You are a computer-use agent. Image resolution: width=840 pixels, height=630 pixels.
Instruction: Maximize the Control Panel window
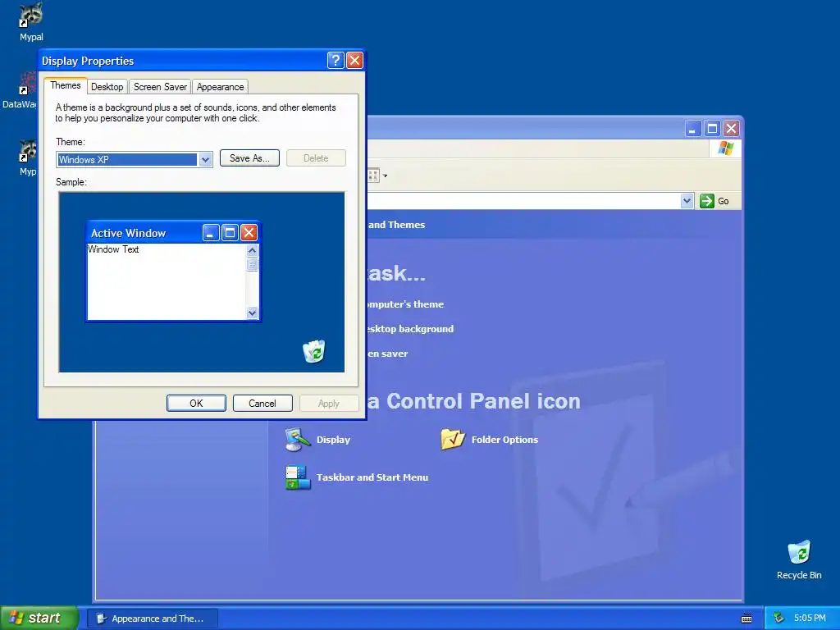tap(712, 129)
